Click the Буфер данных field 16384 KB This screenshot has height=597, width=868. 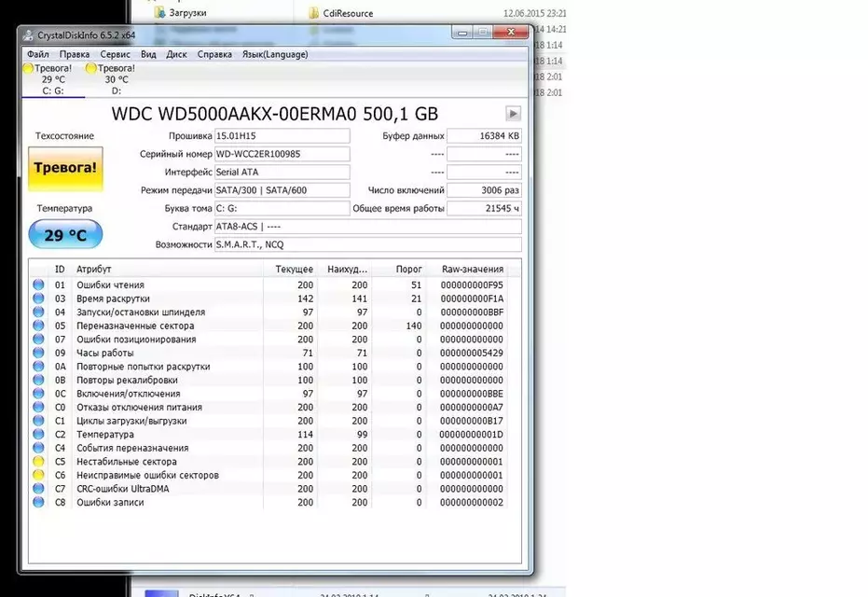[485, 135]
